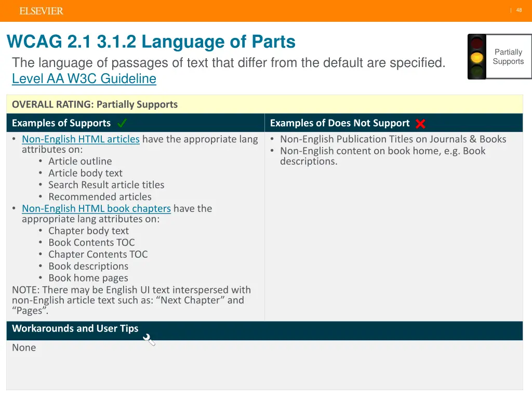Click the 'Examples of Supports' column header

[x=61, y=123]
